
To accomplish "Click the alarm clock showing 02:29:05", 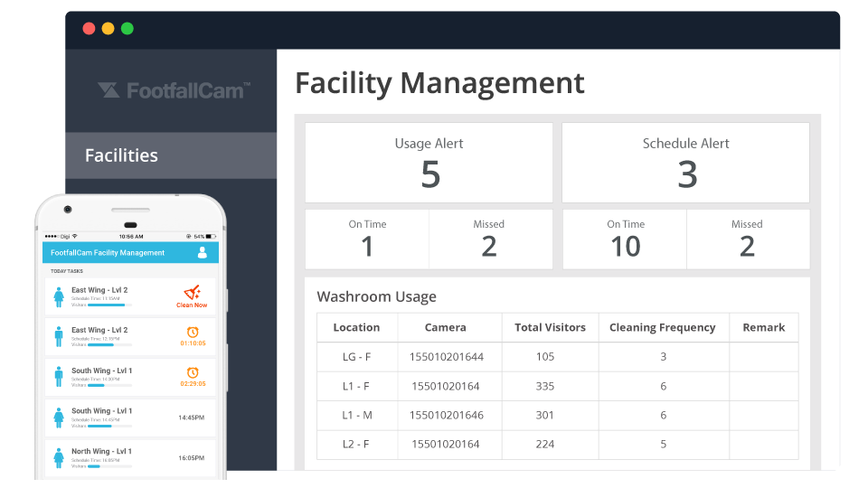I will click(193, 372).
